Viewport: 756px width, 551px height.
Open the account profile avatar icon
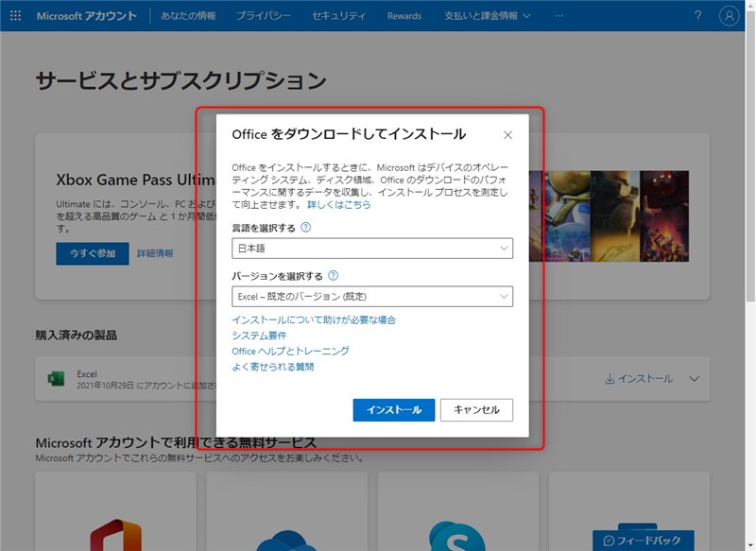[729, 16]
